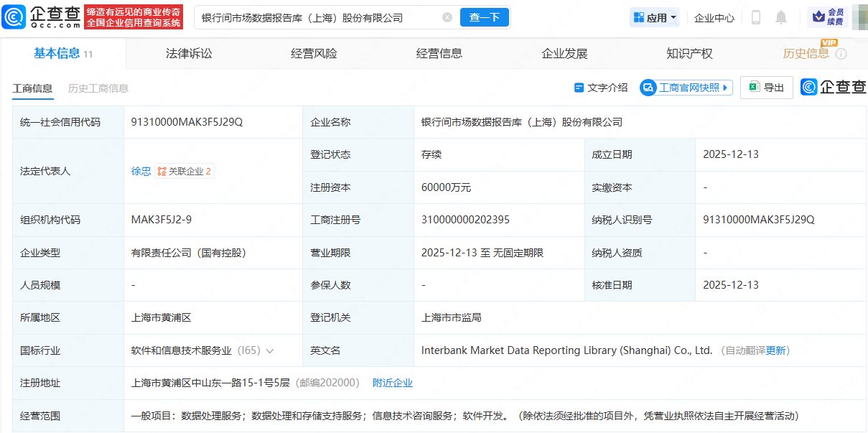Open the 知识产权 tab
The height and width of the screenshot is (433, 868).
[x=689, y=54]
